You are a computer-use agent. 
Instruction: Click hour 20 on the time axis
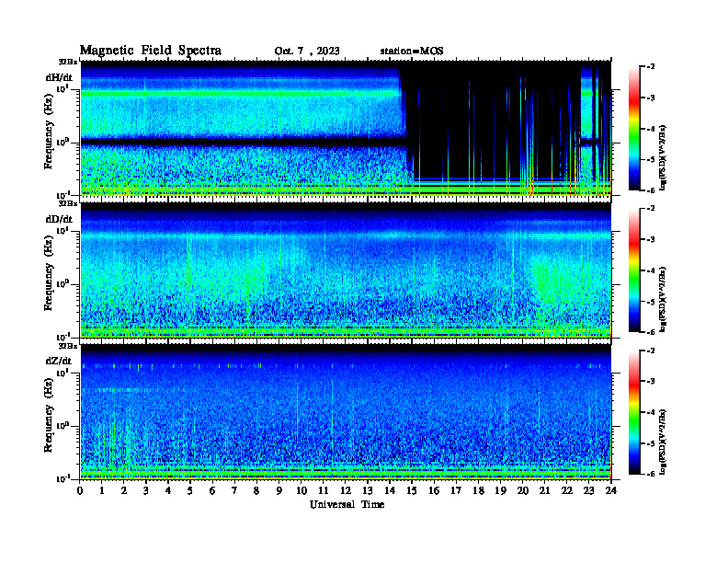coord(522,490)
